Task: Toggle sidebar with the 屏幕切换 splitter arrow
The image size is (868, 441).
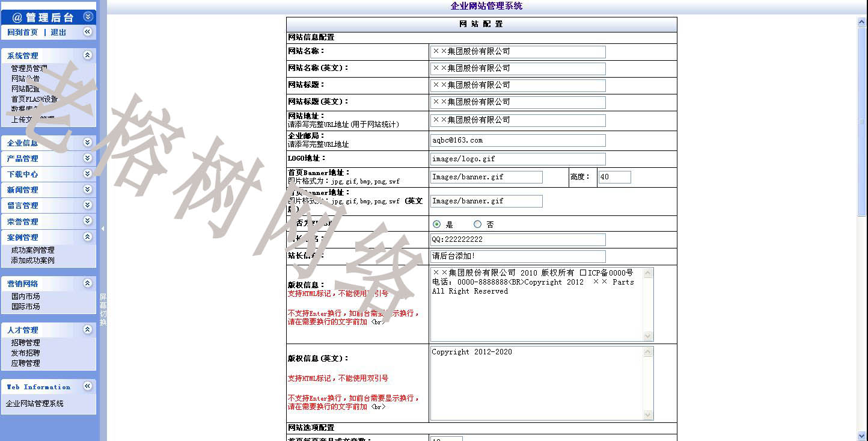Action: tap(103, 229)
